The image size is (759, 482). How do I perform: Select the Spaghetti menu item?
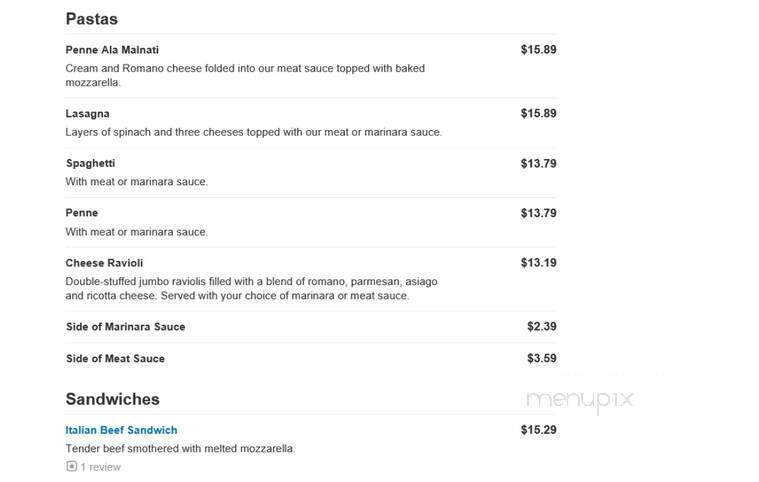(x=91, y=163)
